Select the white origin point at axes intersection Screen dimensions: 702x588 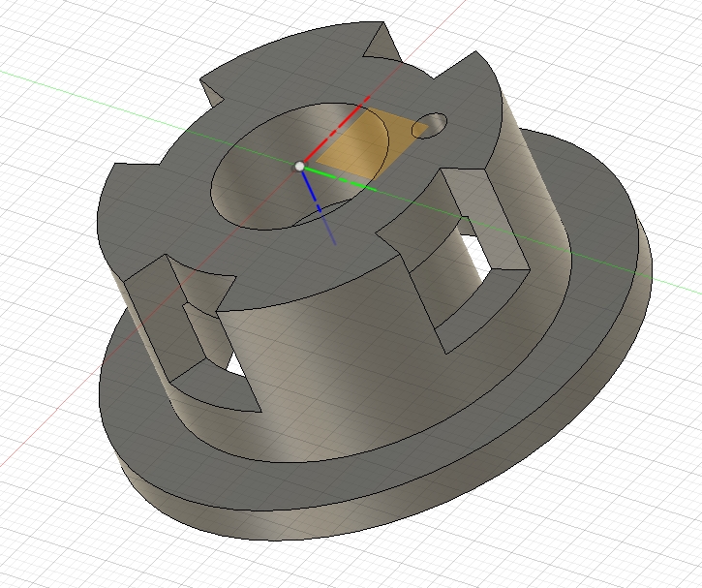tap(299, 167)
